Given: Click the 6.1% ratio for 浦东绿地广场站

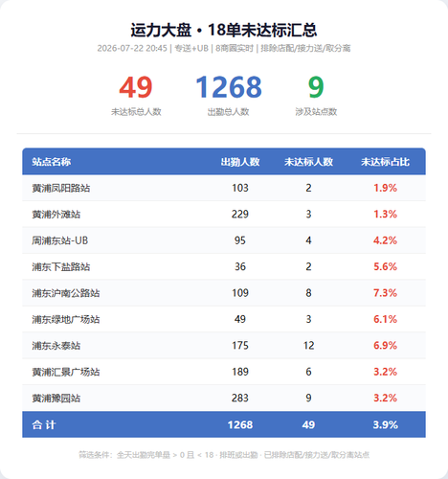Looking at the screenshot, I should pos(385,319).
